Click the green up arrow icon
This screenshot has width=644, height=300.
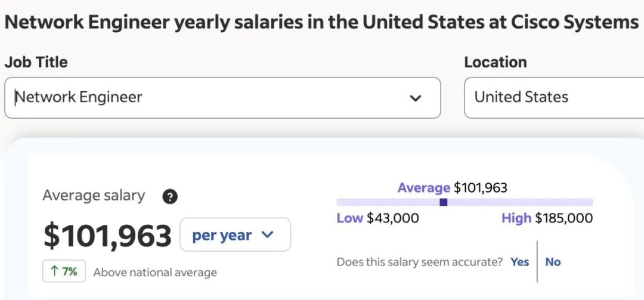(x=54, y=271)
